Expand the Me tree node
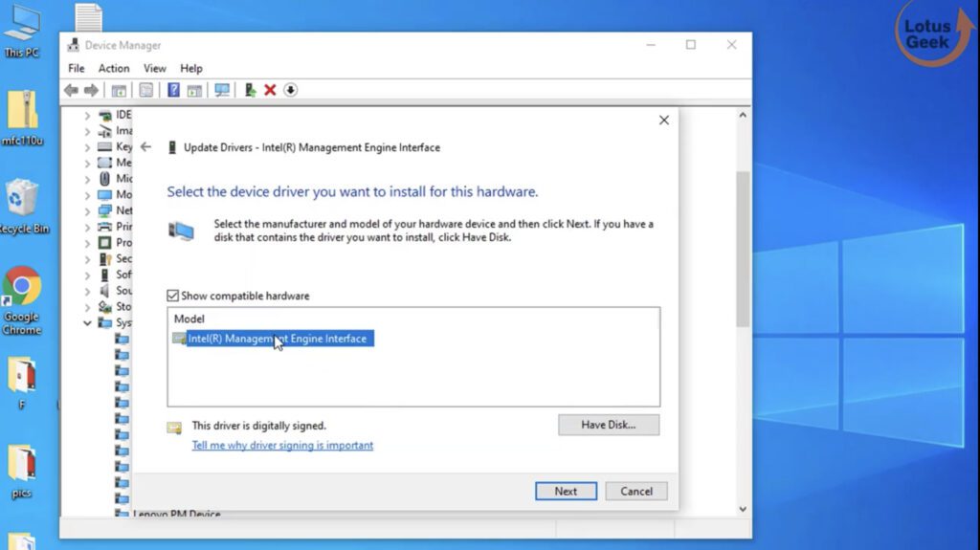980x550 pixels. (x=87, y=164)
